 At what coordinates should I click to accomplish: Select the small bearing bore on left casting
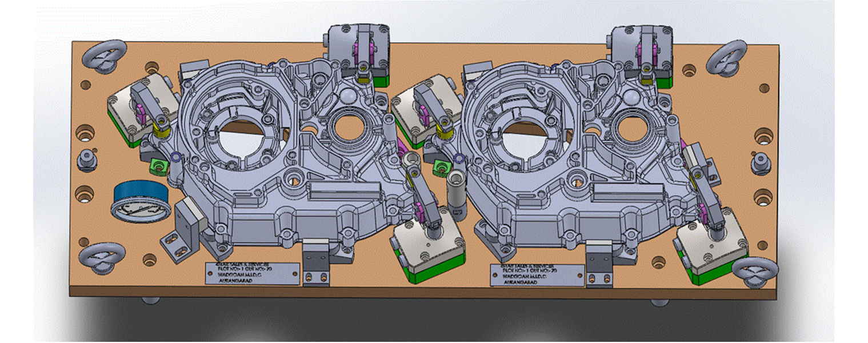coord(346,129)
